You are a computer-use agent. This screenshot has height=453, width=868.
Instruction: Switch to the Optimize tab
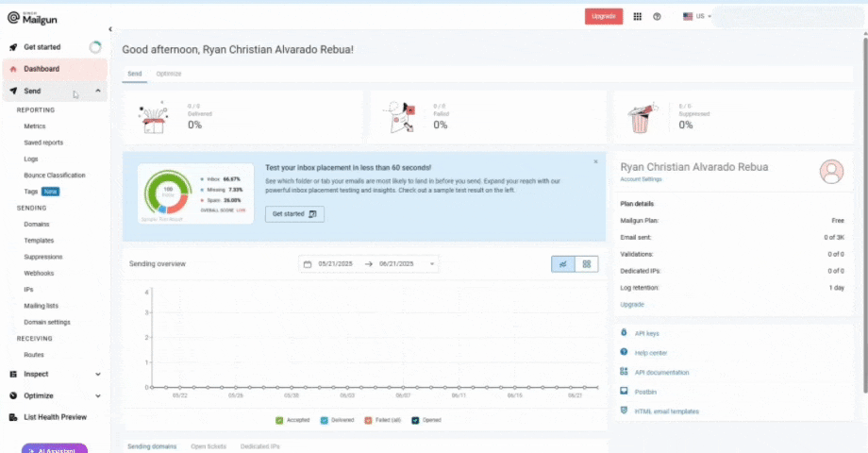[x=168, y=74]
